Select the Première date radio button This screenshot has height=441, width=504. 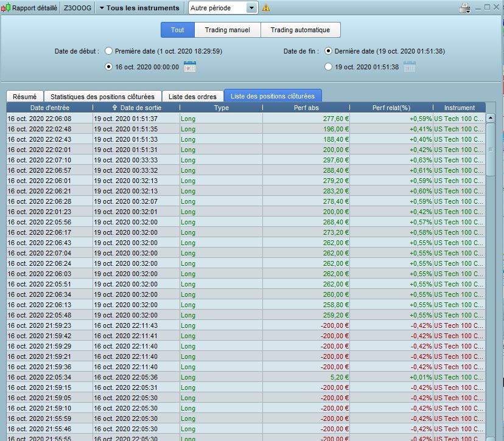click(109, 51)
